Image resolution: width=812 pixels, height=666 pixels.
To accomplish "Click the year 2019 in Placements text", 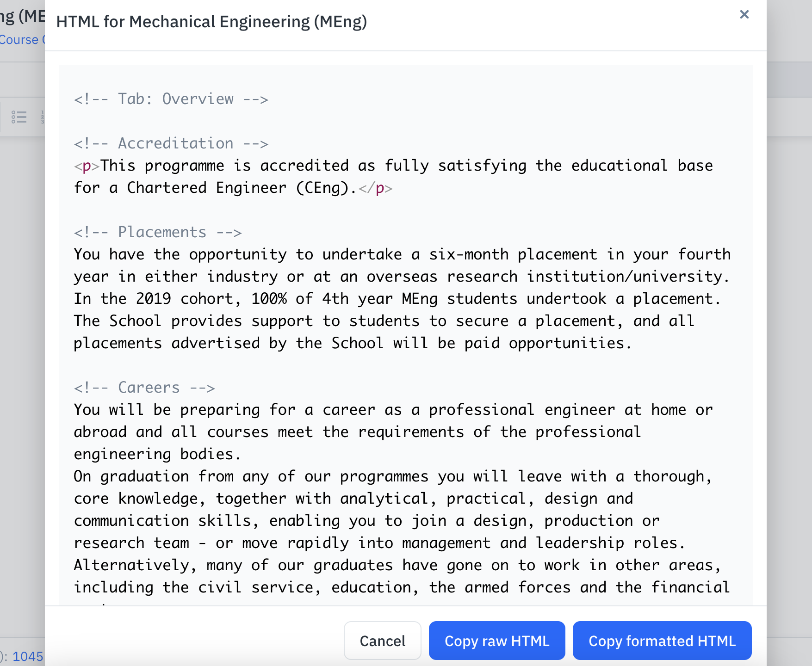I will [153, 299].
